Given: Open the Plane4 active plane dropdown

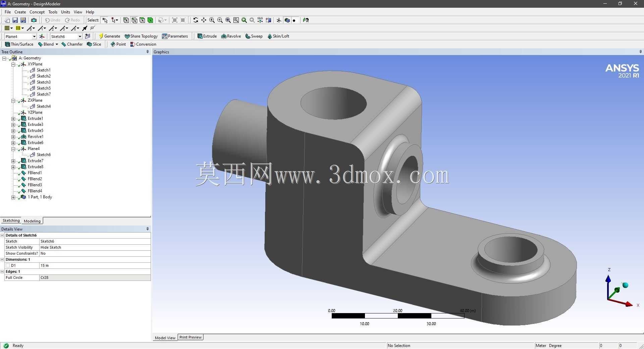Looking at the screenshot, I should pyautogui.click(x=34, y=36).
